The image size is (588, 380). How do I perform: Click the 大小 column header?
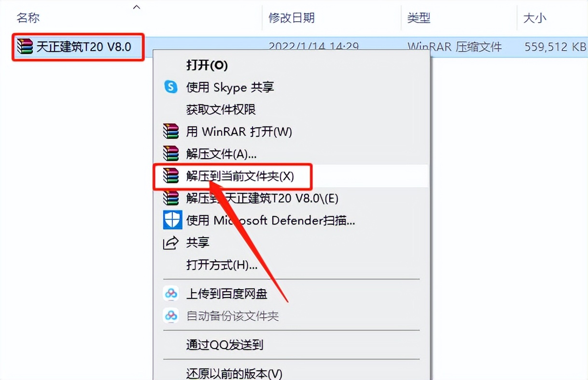click(x=534, y=18)
